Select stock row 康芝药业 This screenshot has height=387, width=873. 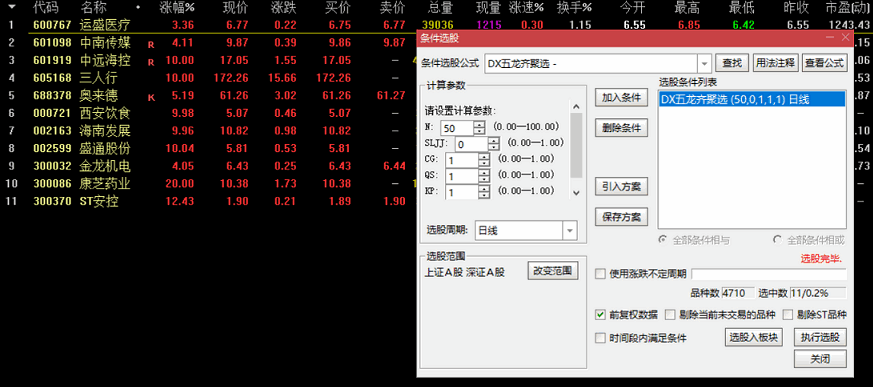click(105, 183)
